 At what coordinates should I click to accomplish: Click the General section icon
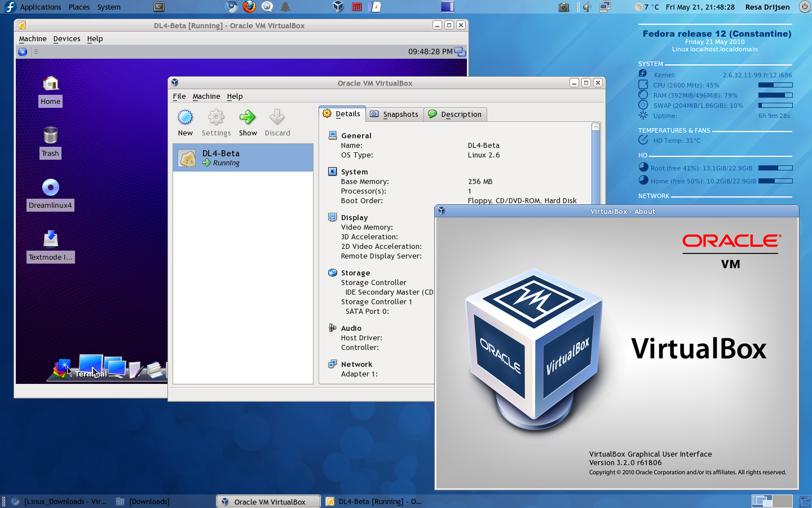click(x=333, y=135)
